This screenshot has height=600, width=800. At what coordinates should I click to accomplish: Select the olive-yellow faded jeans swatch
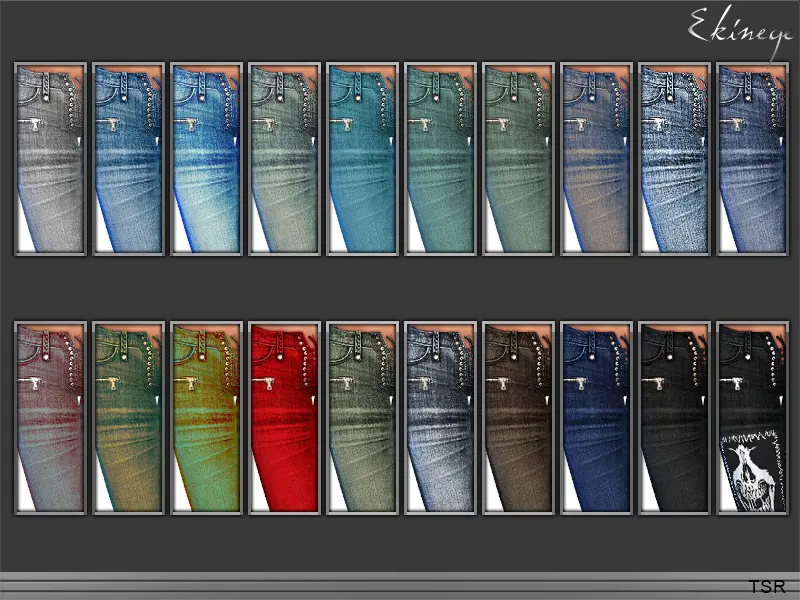point(129,417)
